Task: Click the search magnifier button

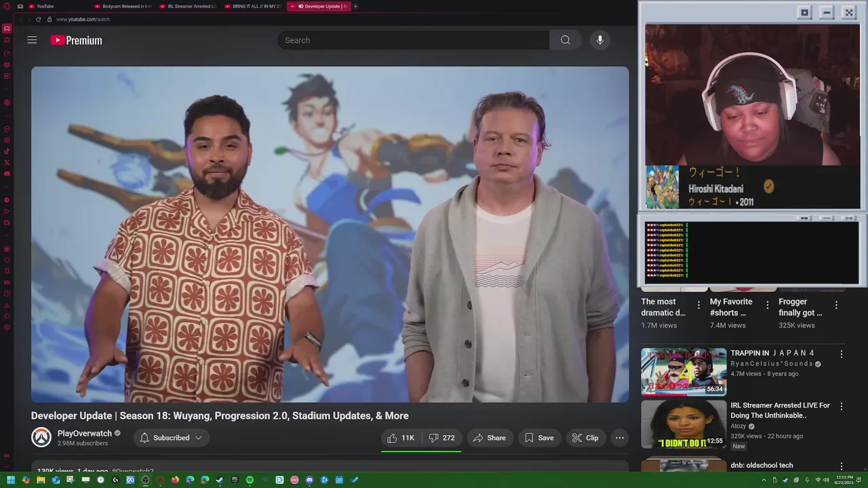Action: pos(565,40)
